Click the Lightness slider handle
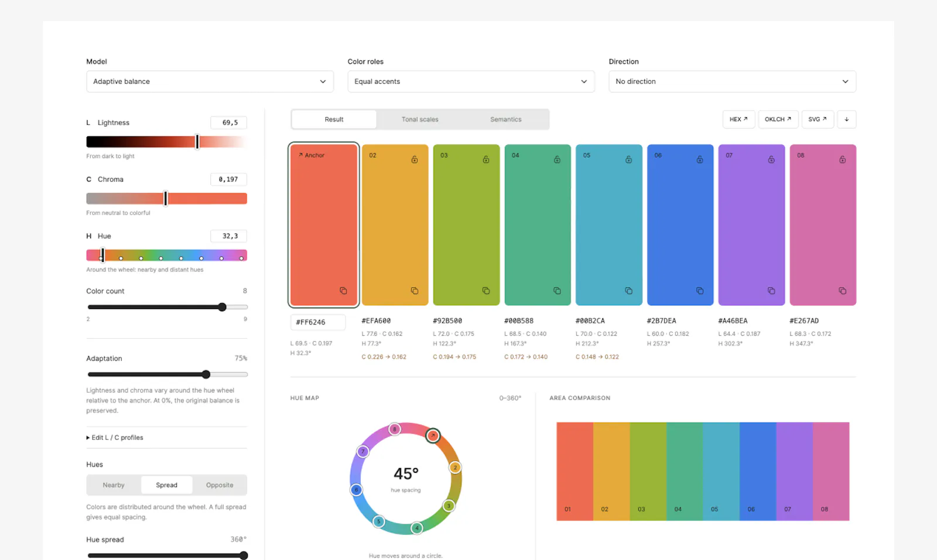937x560 pixels. coord(197,142)
